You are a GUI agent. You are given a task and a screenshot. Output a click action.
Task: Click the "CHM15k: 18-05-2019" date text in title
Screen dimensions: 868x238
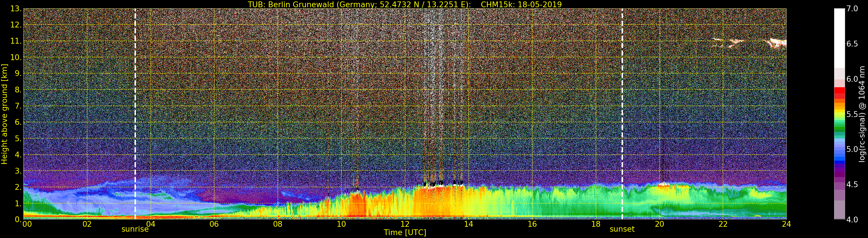click(521, 4)
